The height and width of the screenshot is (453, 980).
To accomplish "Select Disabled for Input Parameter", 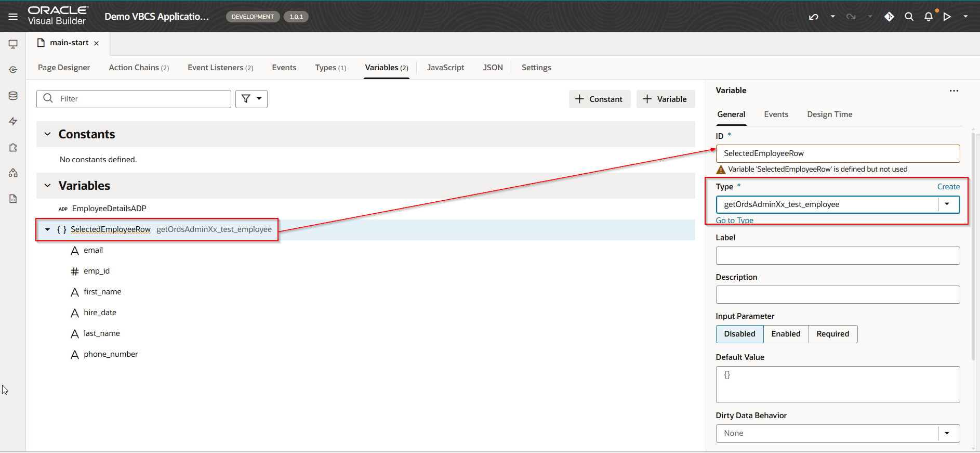I will pos(739,334).
